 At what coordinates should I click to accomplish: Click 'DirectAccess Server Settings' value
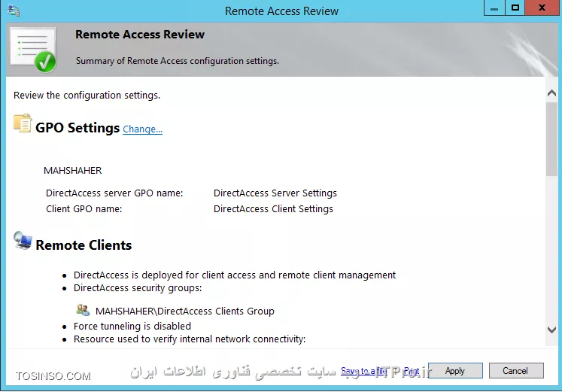click(275, 193)
